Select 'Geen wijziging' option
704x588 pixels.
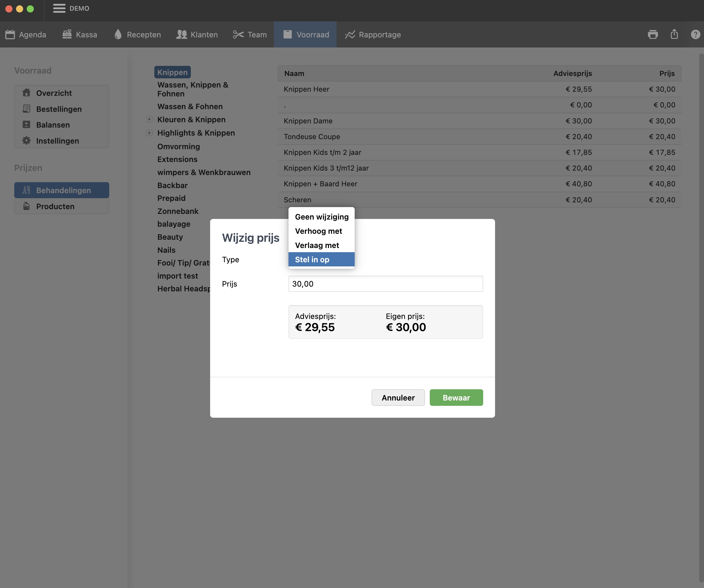321,217
